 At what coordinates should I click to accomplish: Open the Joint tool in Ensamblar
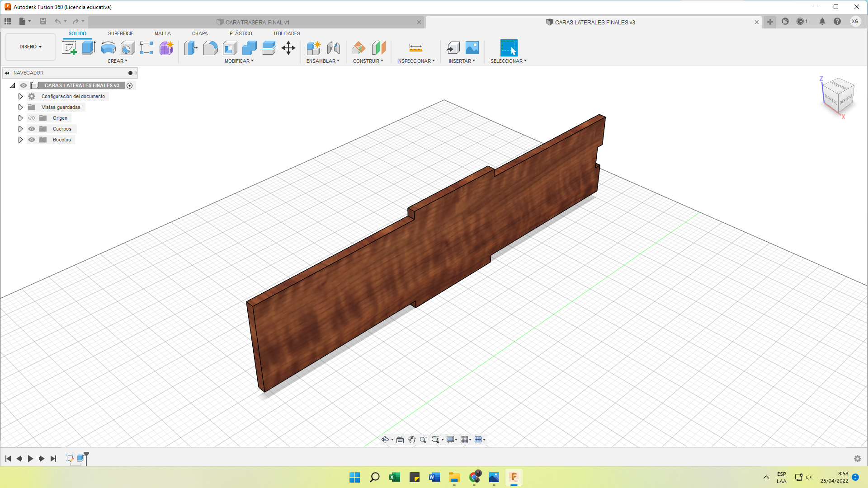pyautogui.click(x=333, y=48)
